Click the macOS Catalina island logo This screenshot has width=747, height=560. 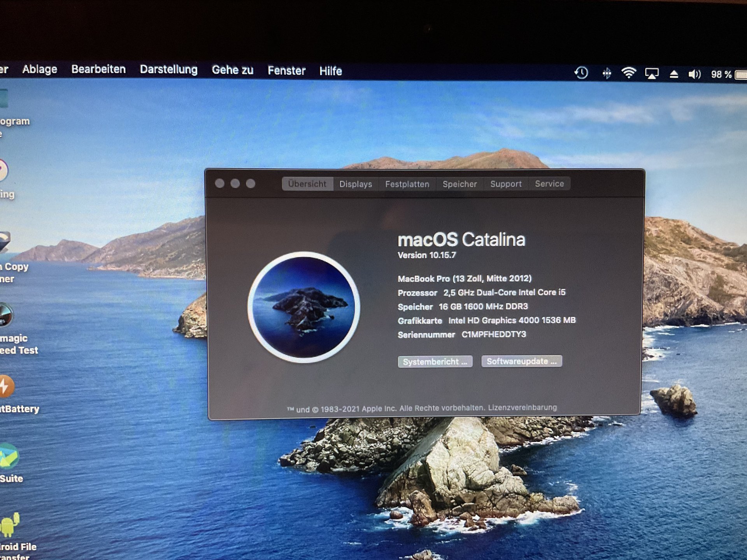pyautogui.click(x=304, y=307)
